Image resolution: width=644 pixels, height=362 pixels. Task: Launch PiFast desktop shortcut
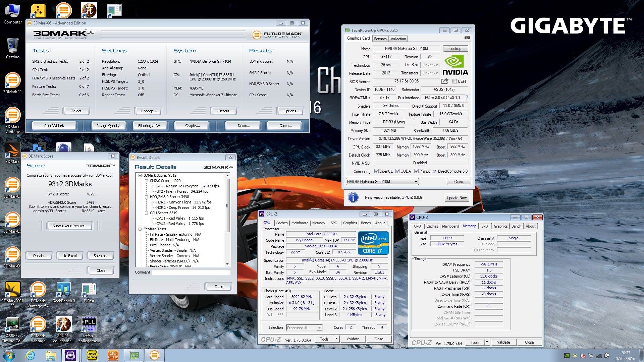tap(89, 293)
